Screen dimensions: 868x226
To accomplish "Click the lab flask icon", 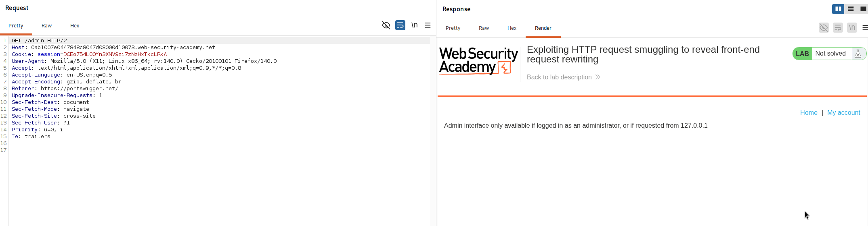I will coord(858,54).
